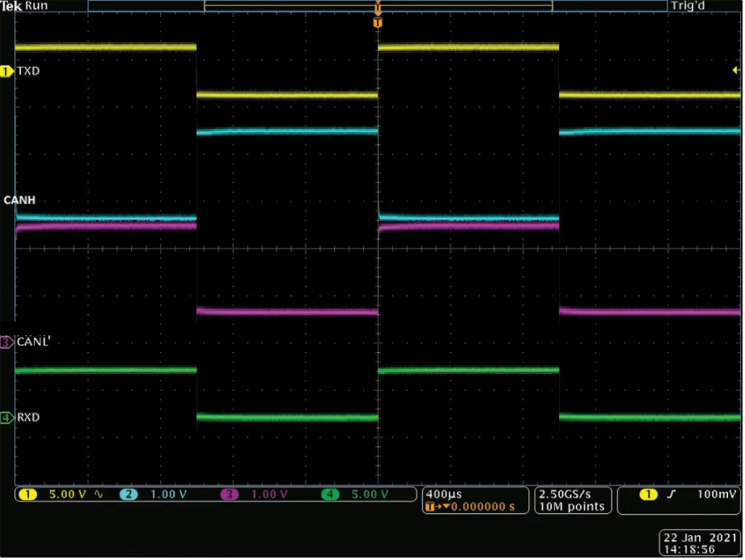Select channel 3 badge in readout bar
This screenshot has height=560, width=745.
coord(229,495)
